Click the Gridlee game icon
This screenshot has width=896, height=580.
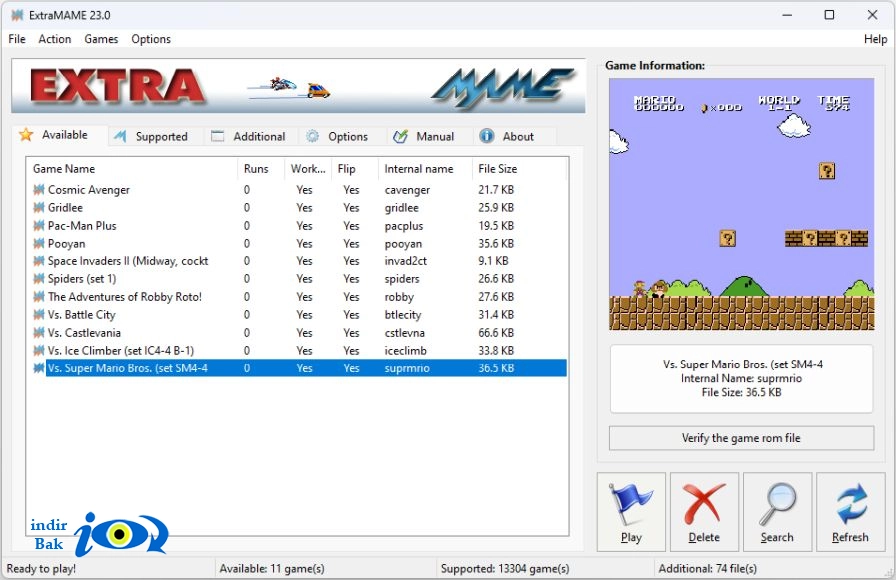[x=39, y=207]
